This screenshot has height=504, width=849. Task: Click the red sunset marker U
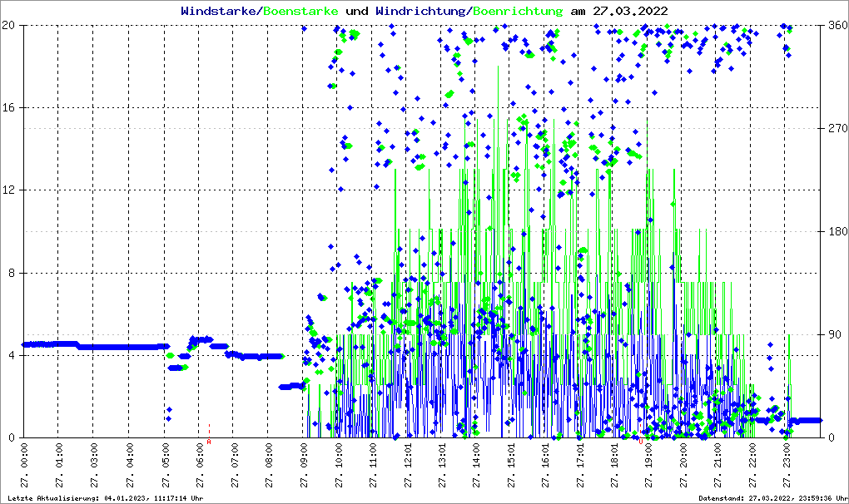pyautogui.click(x=640, y=442)
